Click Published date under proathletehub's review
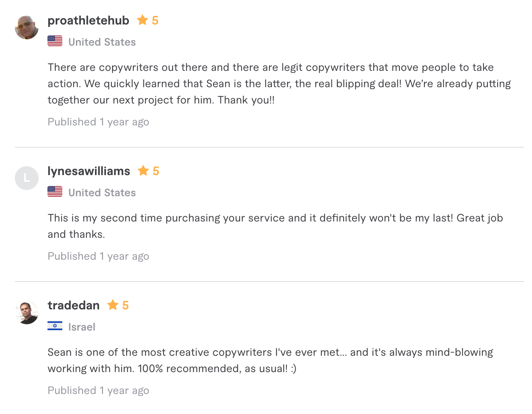Viewport: 532px width, 414px height. coord(98,122)
